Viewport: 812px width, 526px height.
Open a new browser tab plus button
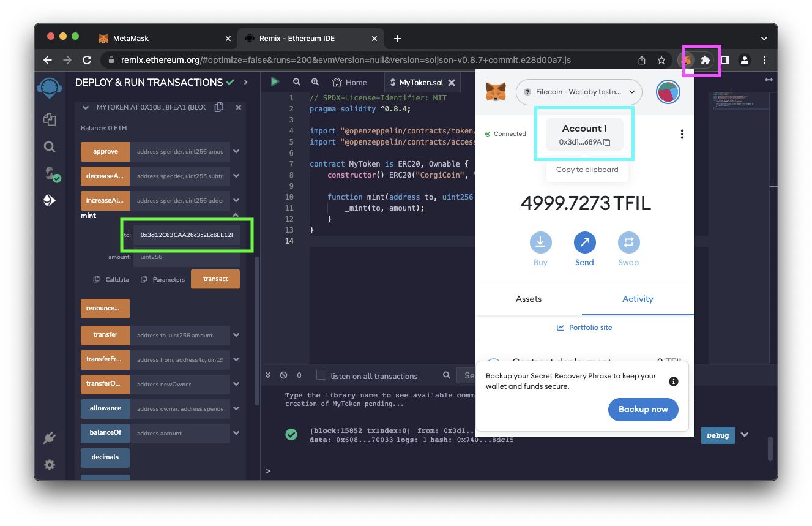click(x=398, y=39)
